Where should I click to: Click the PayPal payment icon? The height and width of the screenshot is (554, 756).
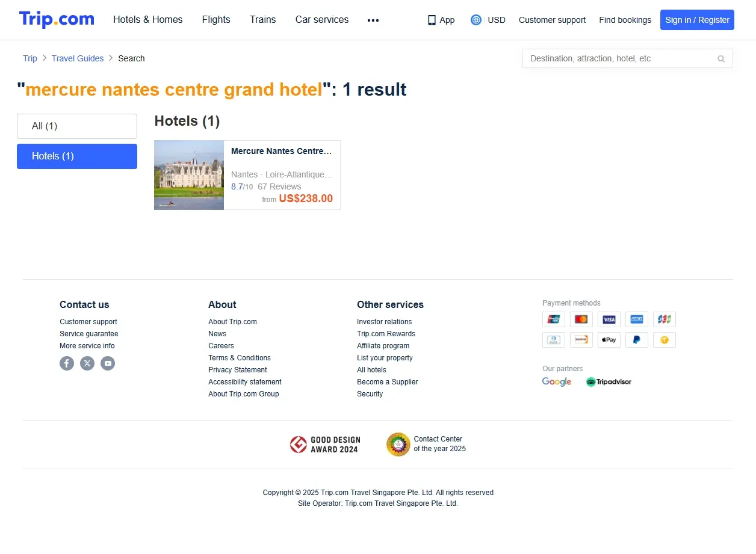click(637, 340)
